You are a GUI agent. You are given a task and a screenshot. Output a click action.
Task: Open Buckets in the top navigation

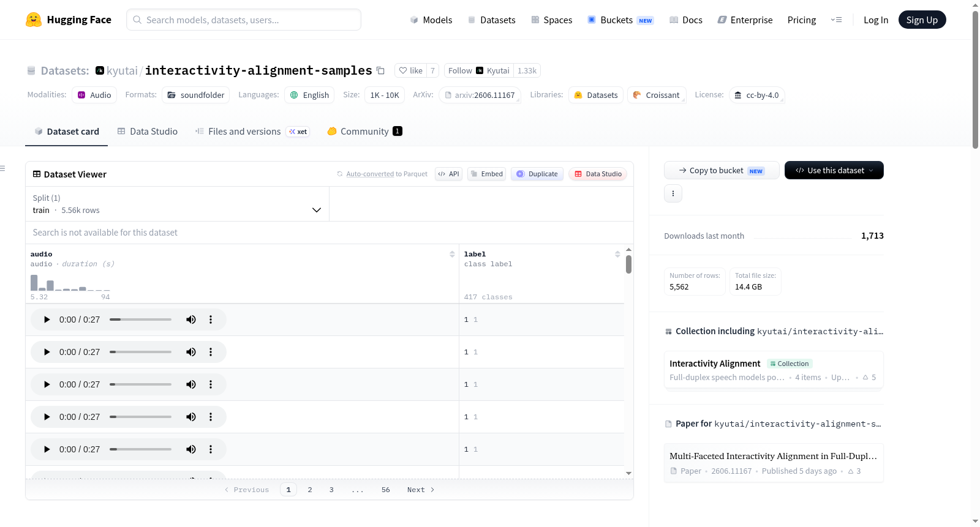pos(620,20)
